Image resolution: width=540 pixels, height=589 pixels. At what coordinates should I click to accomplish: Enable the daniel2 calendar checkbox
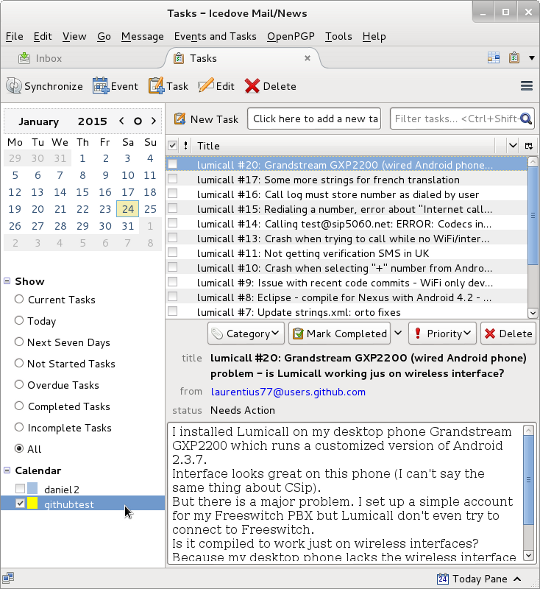[x=20, y=488]
